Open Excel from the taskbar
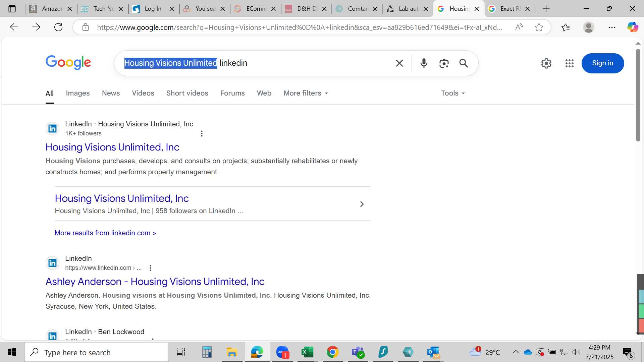644x362 pixels. pyautogui.click(x=307, y=352)
